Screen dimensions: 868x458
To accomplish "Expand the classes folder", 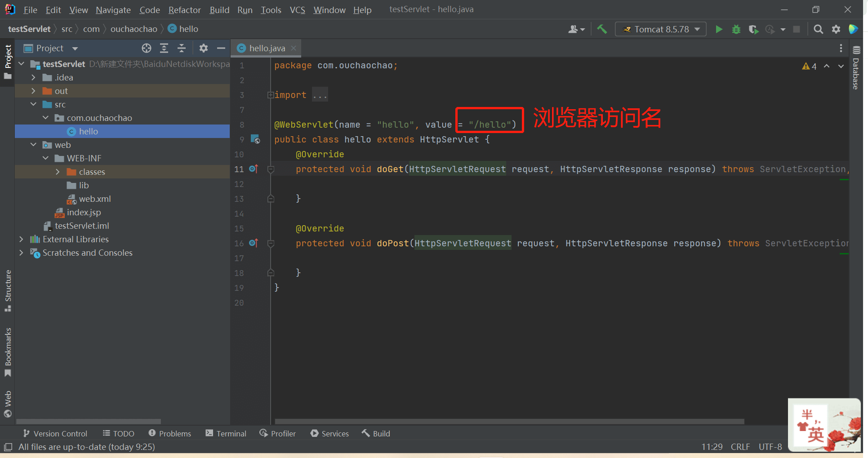I will click(58, 172).
